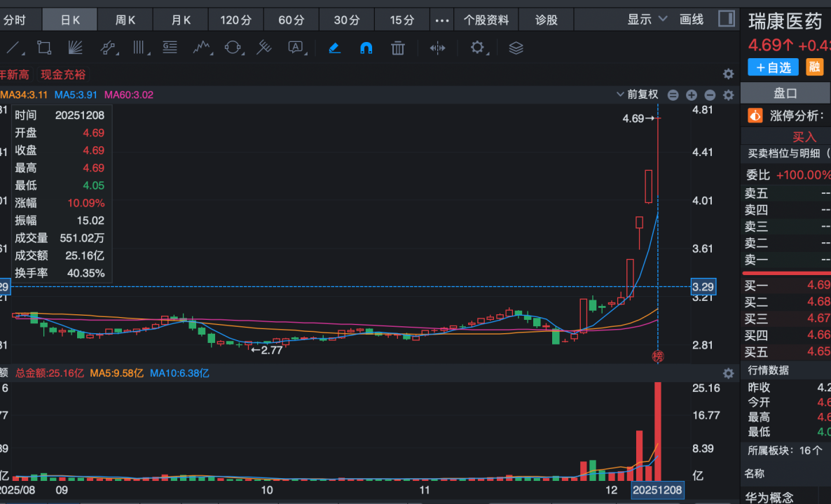Click minus icon left of plus
The width and height of the screenshot is (831, 504).
click(673, 95)
